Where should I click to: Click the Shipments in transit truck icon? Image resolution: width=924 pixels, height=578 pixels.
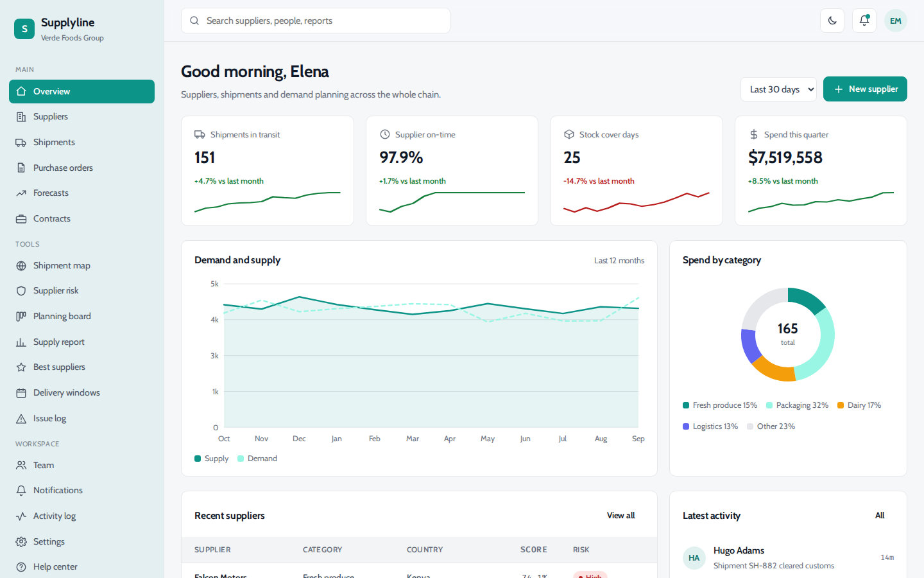click(200, 135)
